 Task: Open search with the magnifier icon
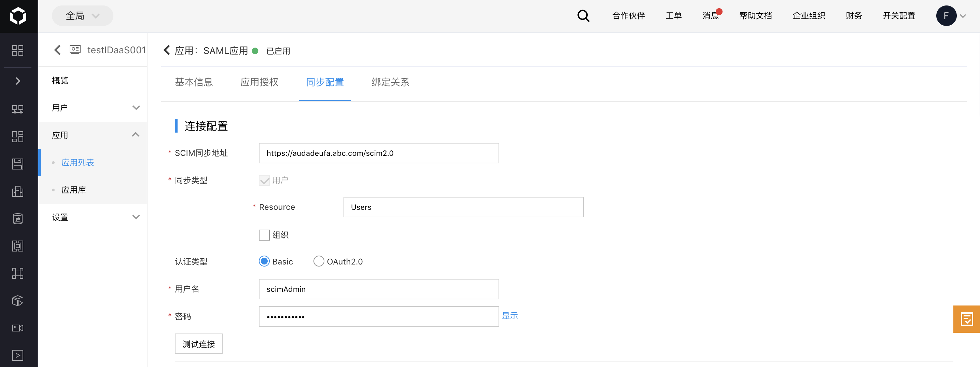pos(583,16)
